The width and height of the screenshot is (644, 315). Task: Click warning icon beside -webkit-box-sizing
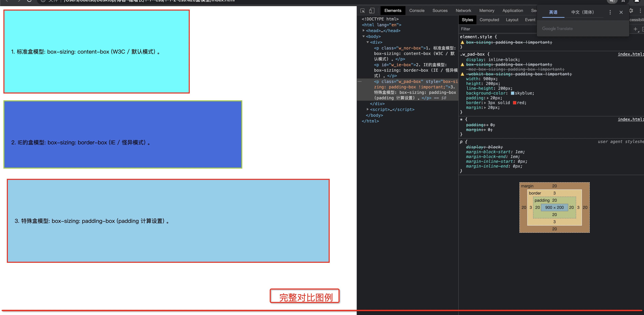tap(462, 74)
